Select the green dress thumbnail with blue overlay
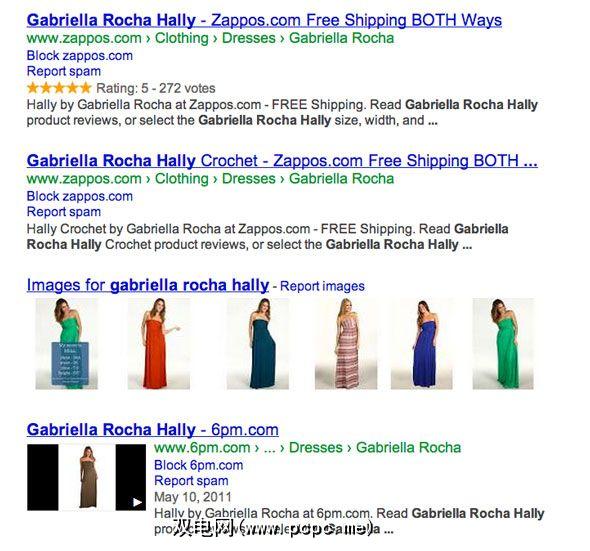The width and height of the screenshot is (590, 551). click(67, 344)
